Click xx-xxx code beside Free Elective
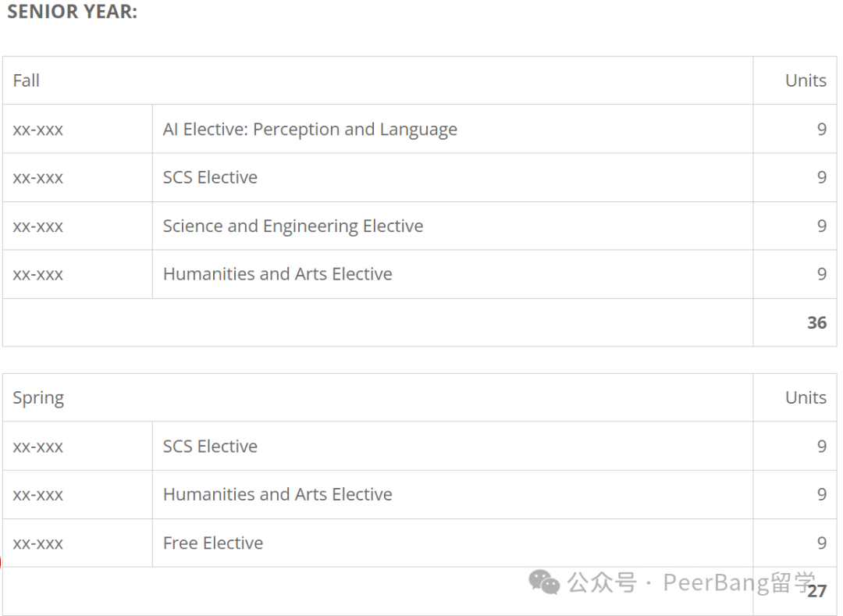This screenshot has width=843, height=616. click(37, 544)
